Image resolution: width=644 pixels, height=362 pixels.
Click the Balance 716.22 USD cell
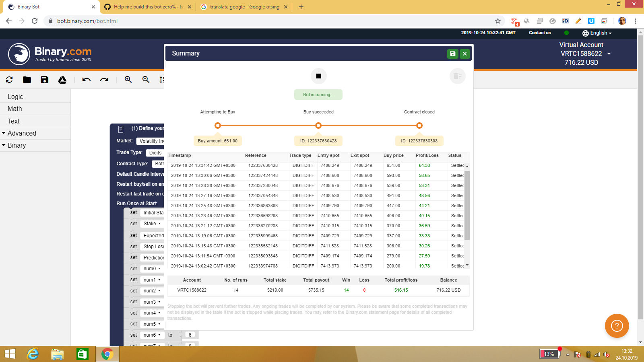448,290
